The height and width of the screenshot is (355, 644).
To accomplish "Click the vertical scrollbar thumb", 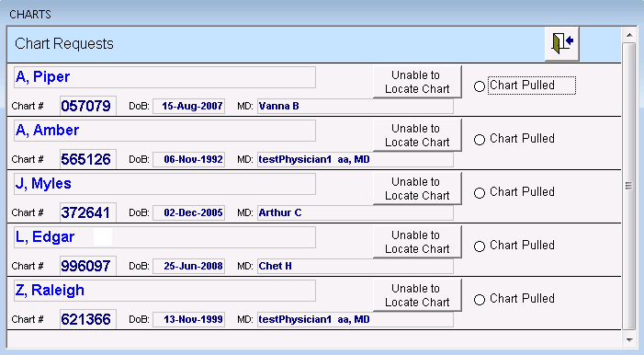I will pyautogui.click(x=629, y=186).
